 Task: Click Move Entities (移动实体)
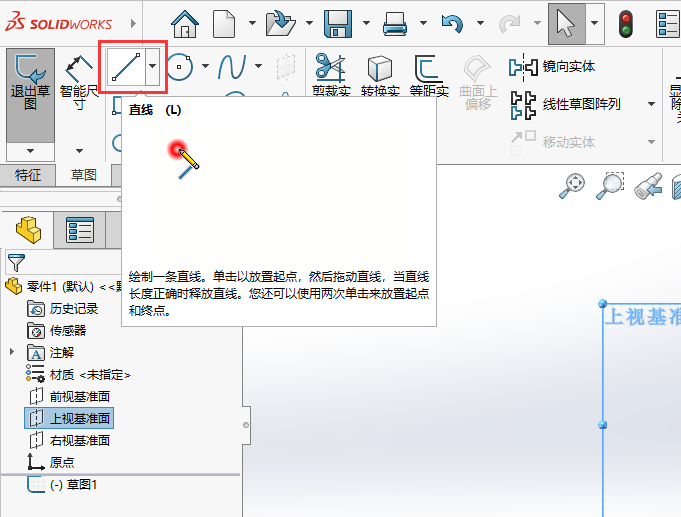click(552, 142)
